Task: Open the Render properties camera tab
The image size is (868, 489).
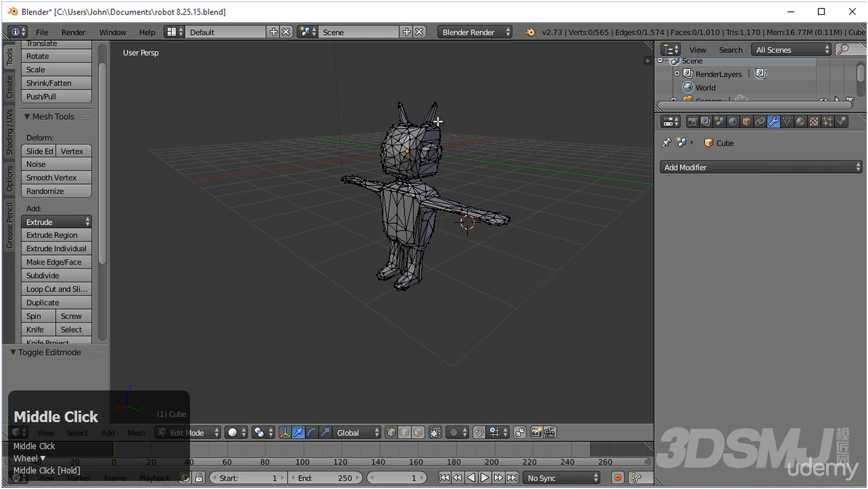Action: [693, 122]
